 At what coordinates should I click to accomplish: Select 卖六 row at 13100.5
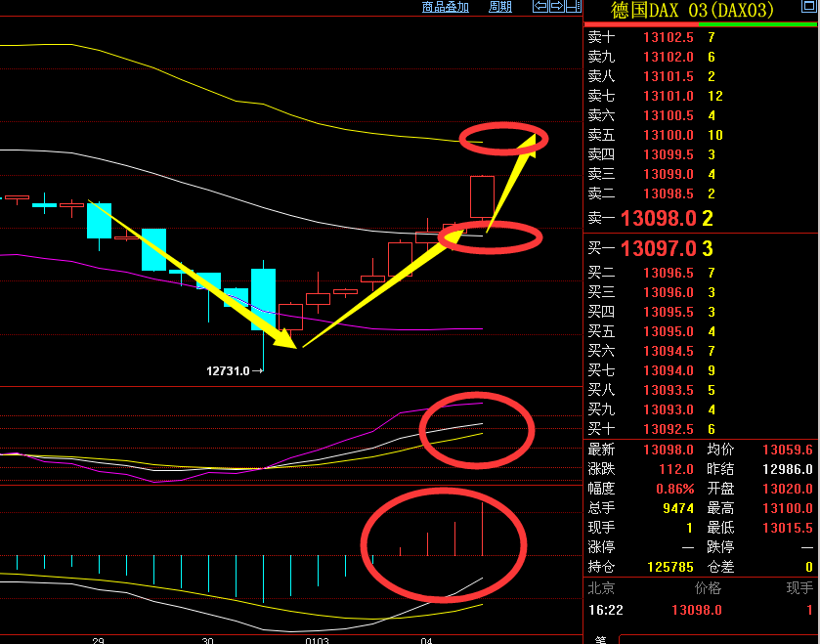[x=700, y=115]
